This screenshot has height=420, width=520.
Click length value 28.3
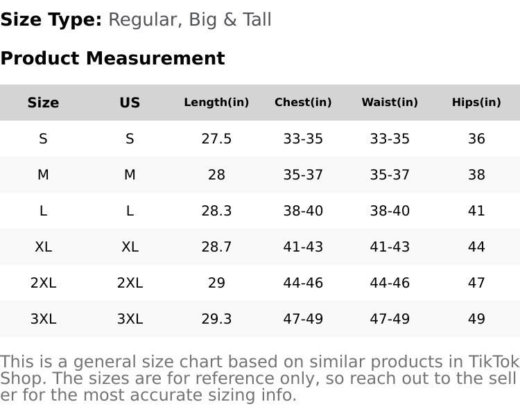click(x=216, y=211)
